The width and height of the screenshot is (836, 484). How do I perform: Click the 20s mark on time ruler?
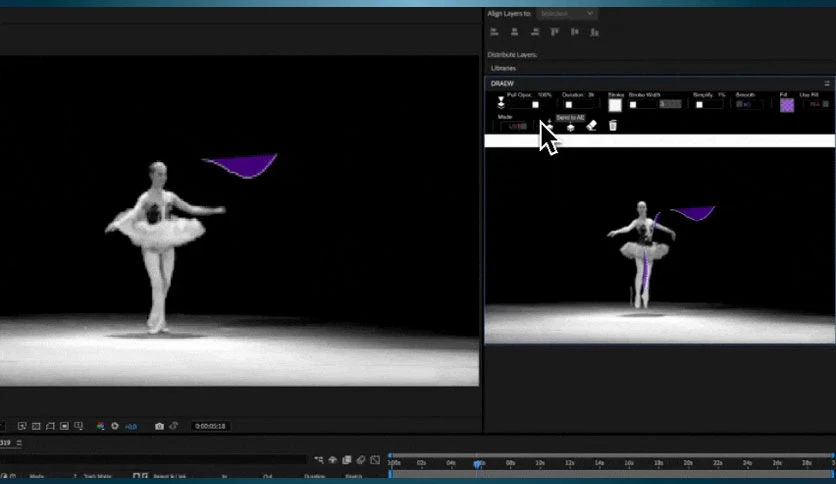tap(688, 463)
